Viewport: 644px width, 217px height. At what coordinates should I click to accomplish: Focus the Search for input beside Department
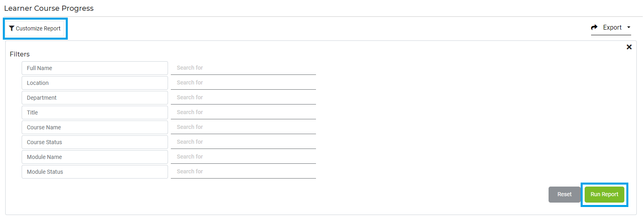243,98
